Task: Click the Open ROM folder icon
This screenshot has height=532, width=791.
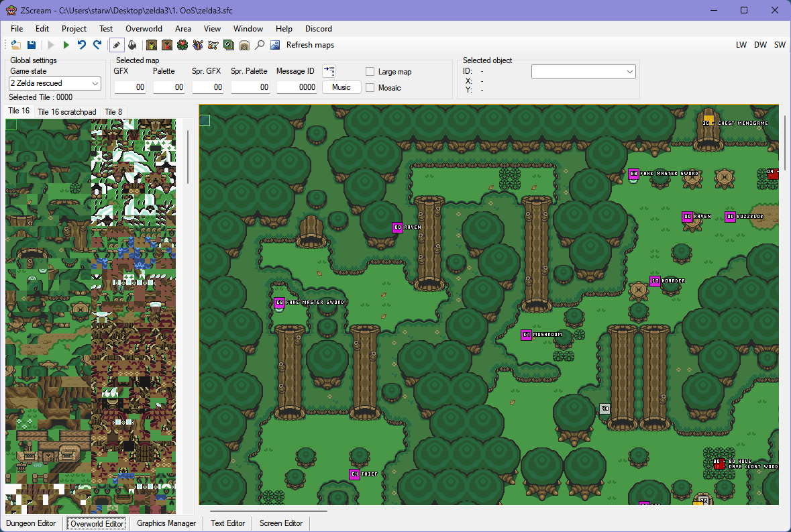Action: [15, 45]
